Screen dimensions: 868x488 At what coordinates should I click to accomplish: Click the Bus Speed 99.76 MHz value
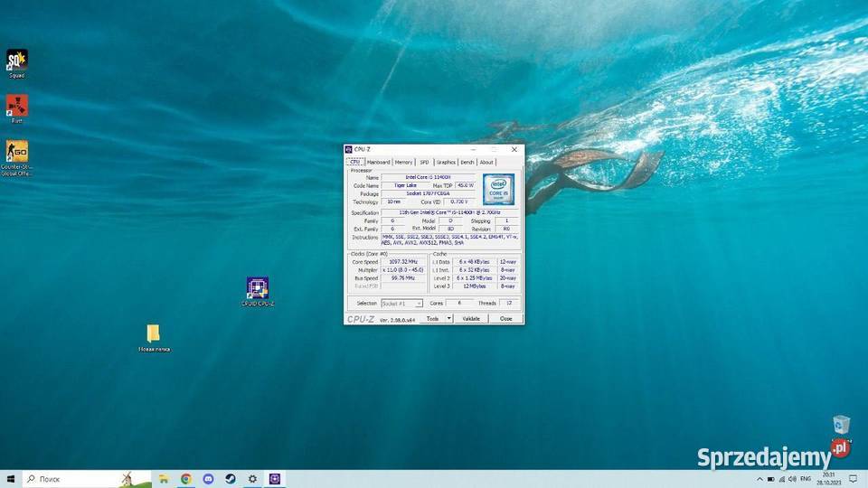click(403, 278)
